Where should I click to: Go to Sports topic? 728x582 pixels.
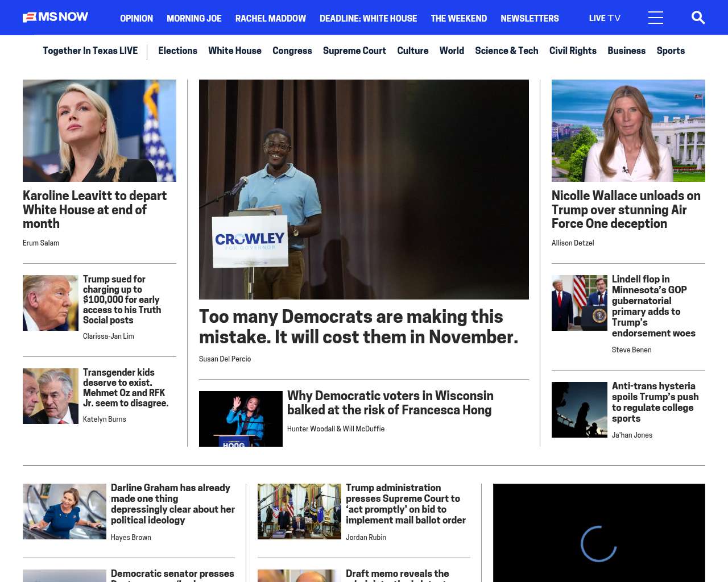pos(671,51)
